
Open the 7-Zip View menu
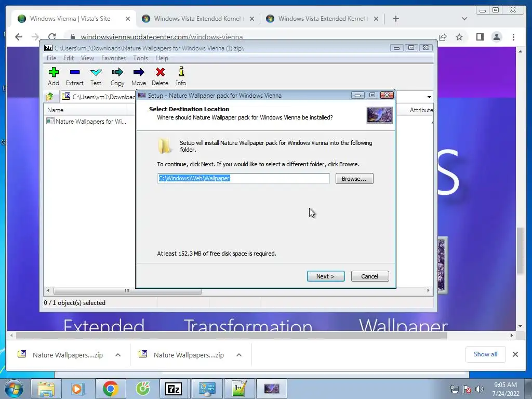87,58
